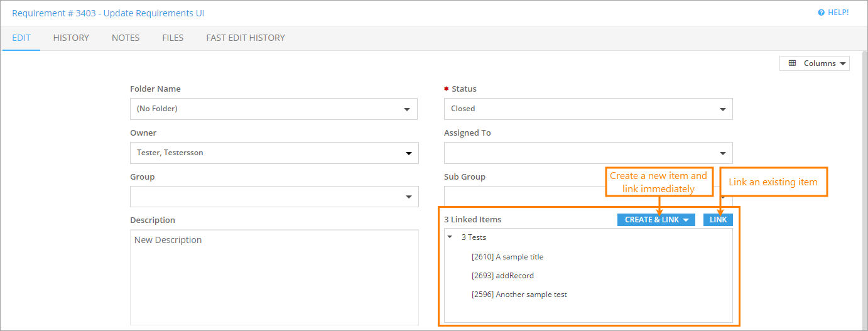
Task: Open the Status dropdown showing Closed
Action: 588,109
